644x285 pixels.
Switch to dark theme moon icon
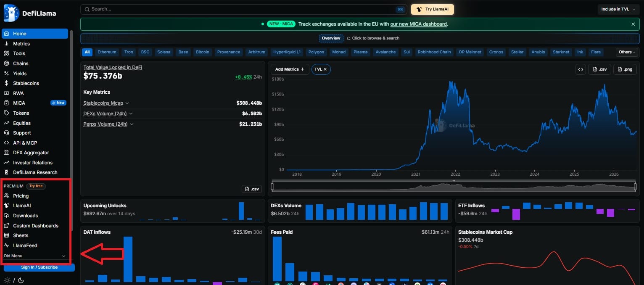coord(21,280)
